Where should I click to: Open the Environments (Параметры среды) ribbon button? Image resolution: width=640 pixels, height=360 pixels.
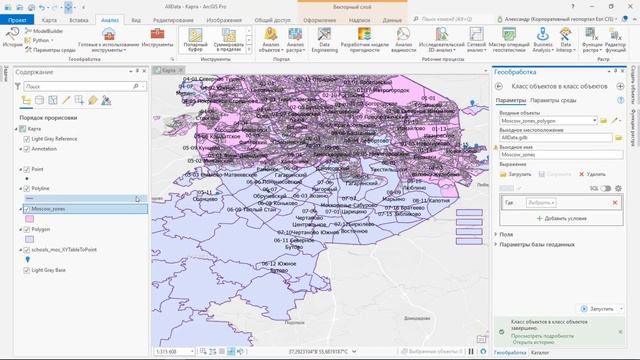pos(50,50)
